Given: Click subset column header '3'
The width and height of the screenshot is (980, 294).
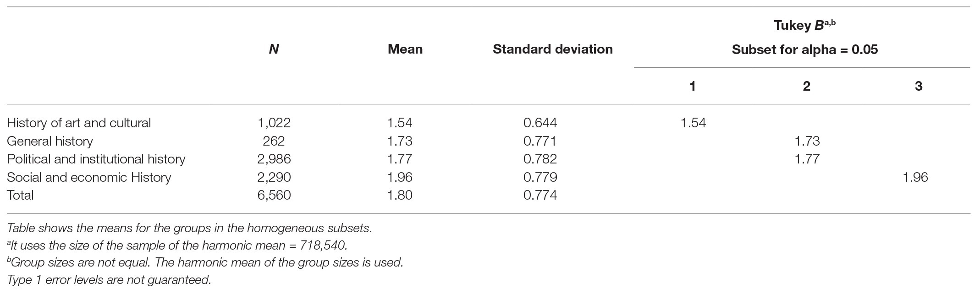Looking at the screenshot, I should [x=918, y=86].
